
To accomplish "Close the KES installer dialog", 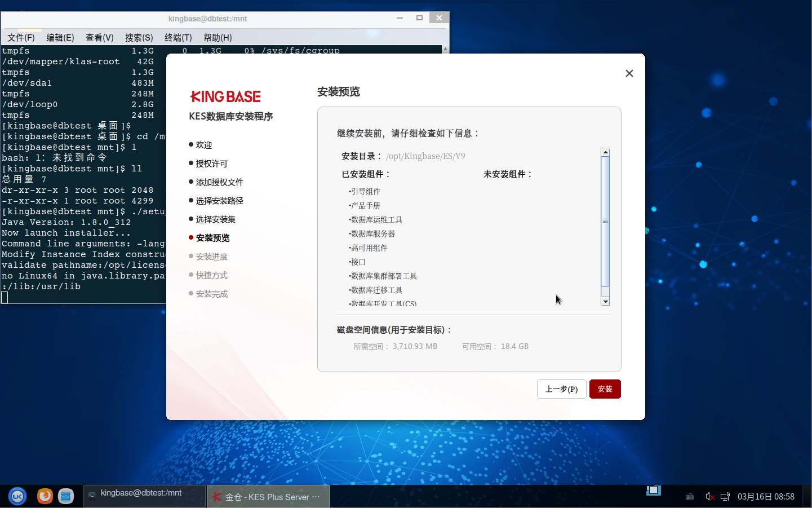I will pyautogui.click(x=629, y=73).
